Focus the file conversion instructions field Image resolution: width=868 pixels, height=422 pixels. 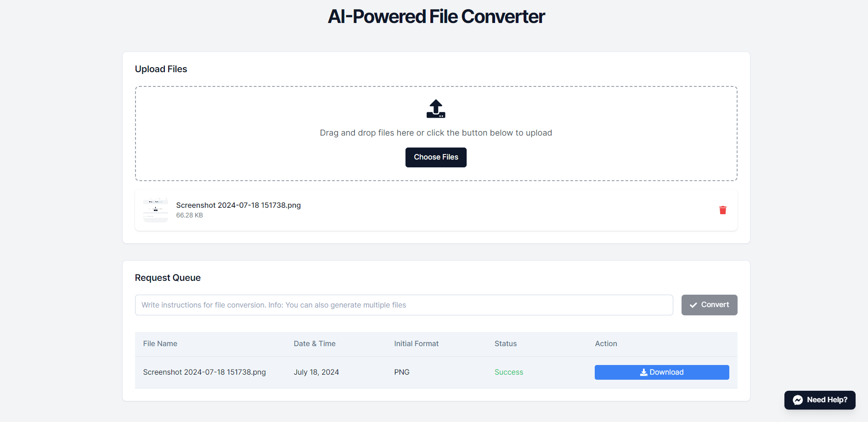pyautogui.click(x=404, y=305)
